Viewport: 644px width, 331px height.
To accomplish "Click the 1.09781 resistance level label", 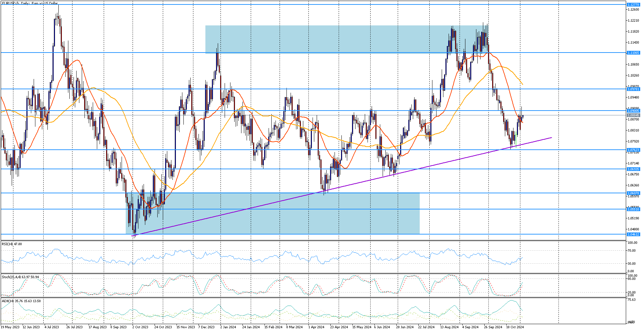I will pos(633,89).
